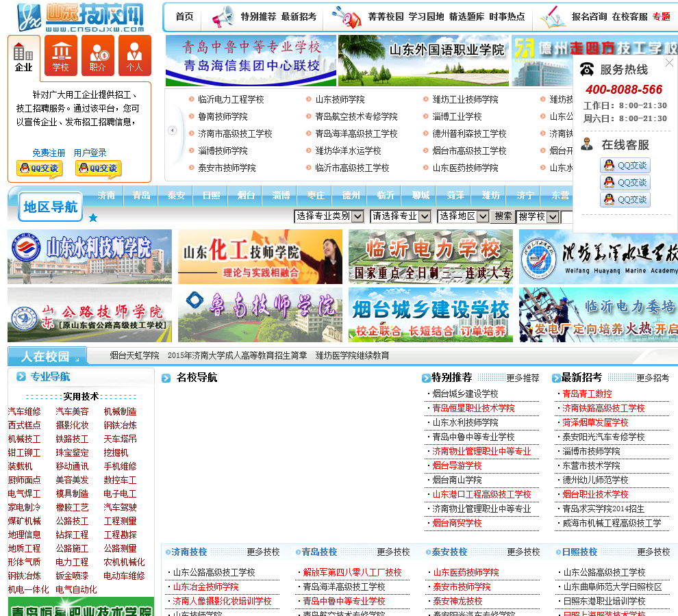Click 青岛航空技术专修学院 link
Viewport: 678px width, 616px height.
click(356, 117)
